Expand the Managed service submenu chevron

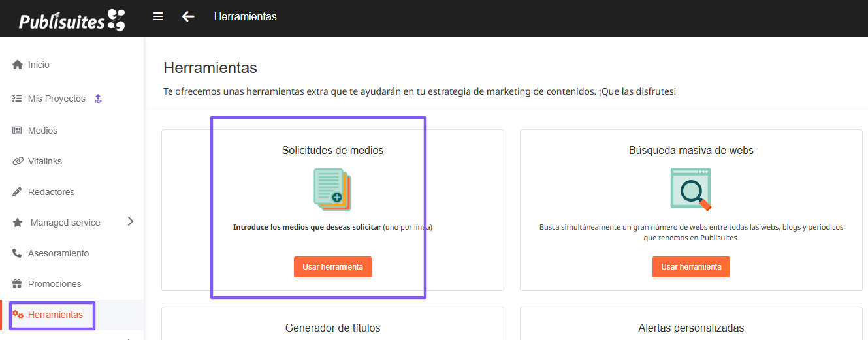coord(130,222)
